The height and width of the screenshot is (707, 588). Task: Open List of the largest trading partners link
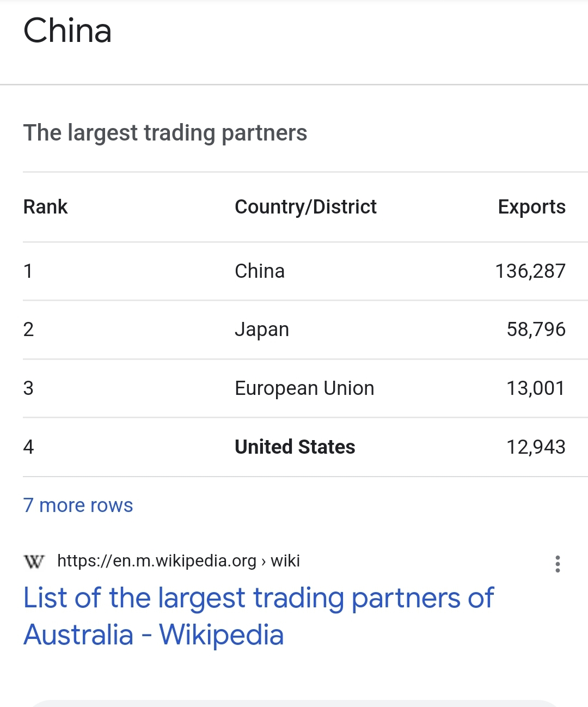[259, 616]
